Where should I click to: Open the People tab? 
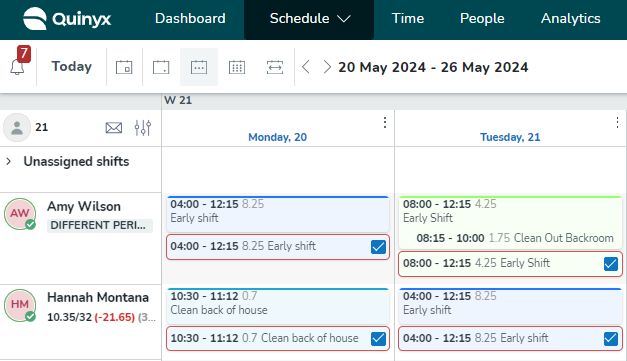coord(482,19)
